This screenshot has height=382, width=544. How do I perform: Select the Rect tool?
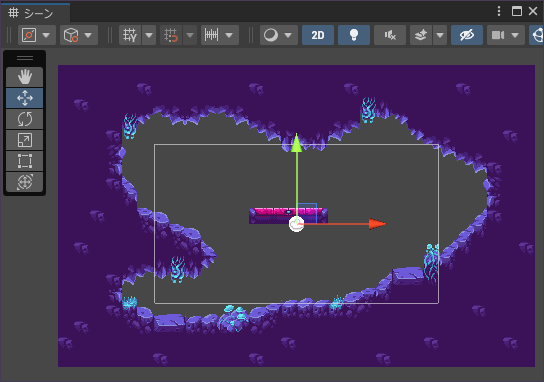point(25,161)
